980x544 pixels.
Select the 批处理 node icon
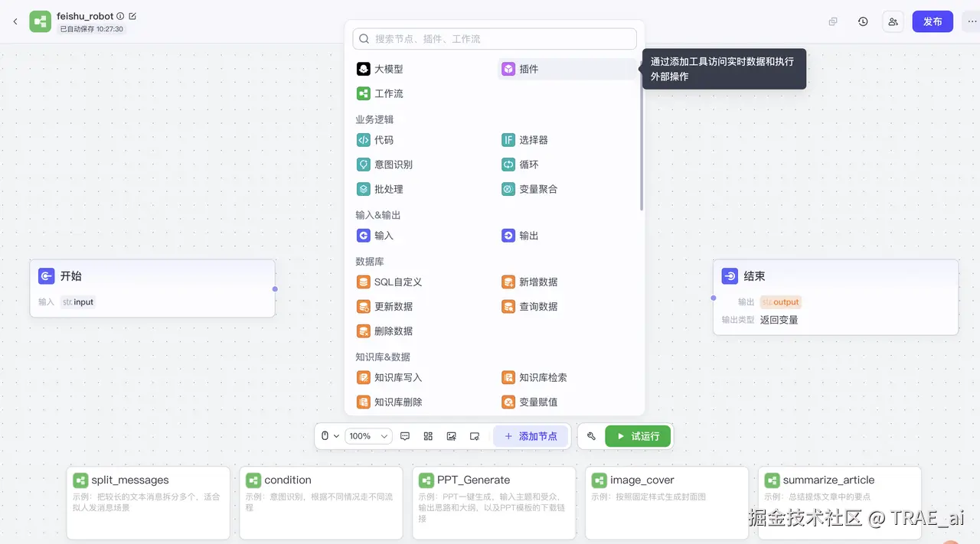click(364, 189)
